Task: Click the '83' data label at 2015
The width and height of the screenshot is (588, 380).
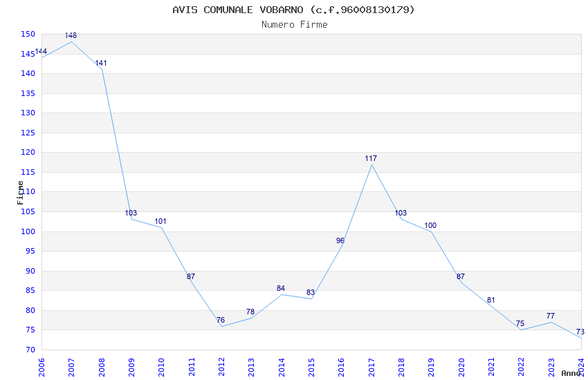Action: pos(311,292)
